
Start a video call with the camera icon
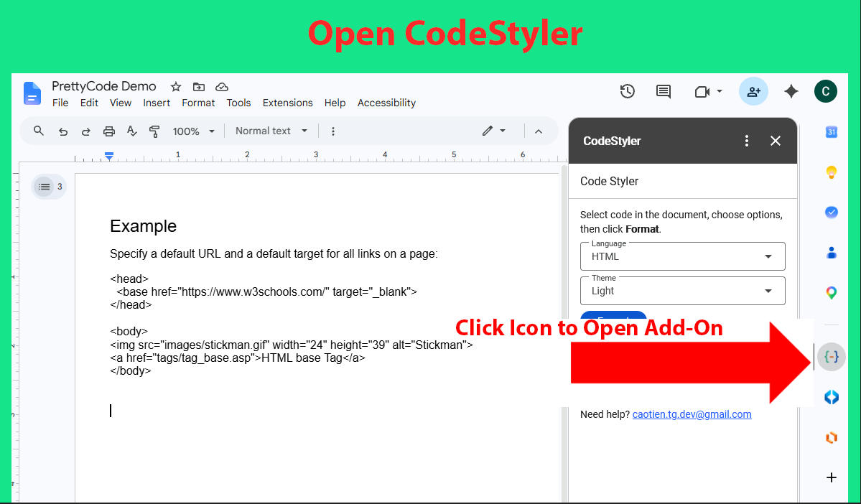[702, 92]
